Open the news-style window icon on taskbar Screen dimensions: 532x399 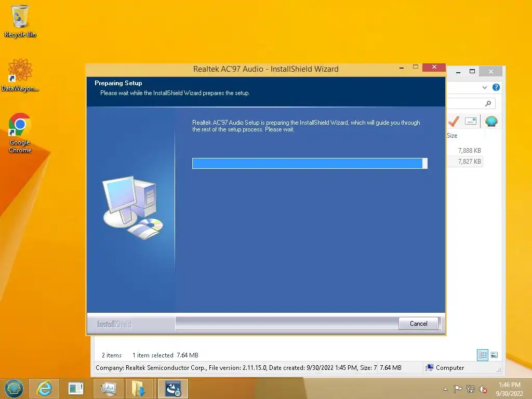tap(76, 389)
